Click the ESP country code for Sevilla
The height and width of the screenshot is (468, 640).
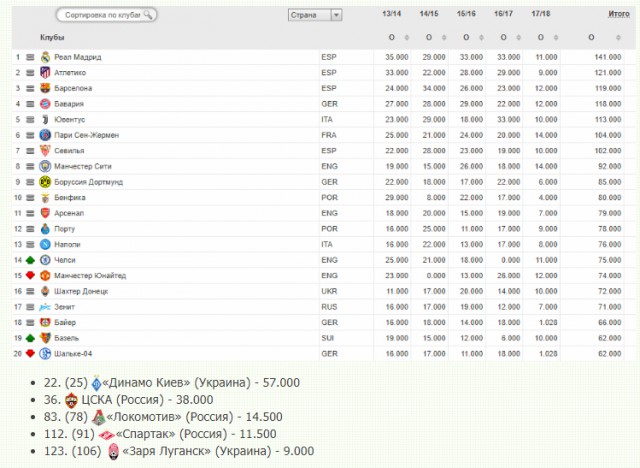pyautogui.click(x=329, y=151)
